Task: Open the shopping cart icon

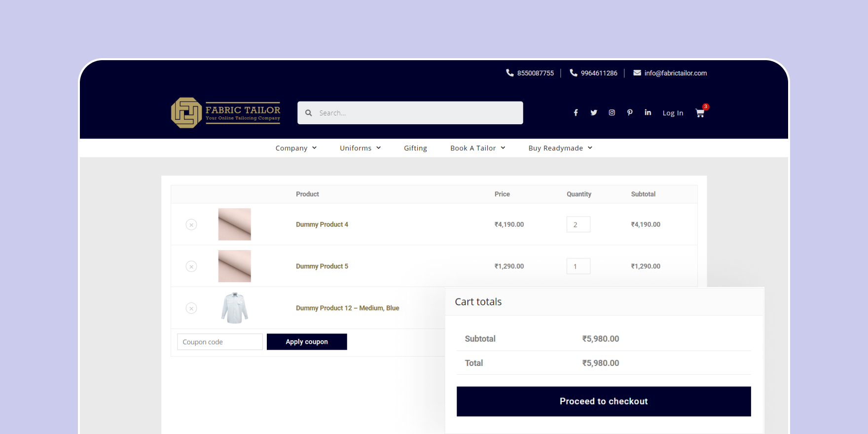Action: click(700, 113)
